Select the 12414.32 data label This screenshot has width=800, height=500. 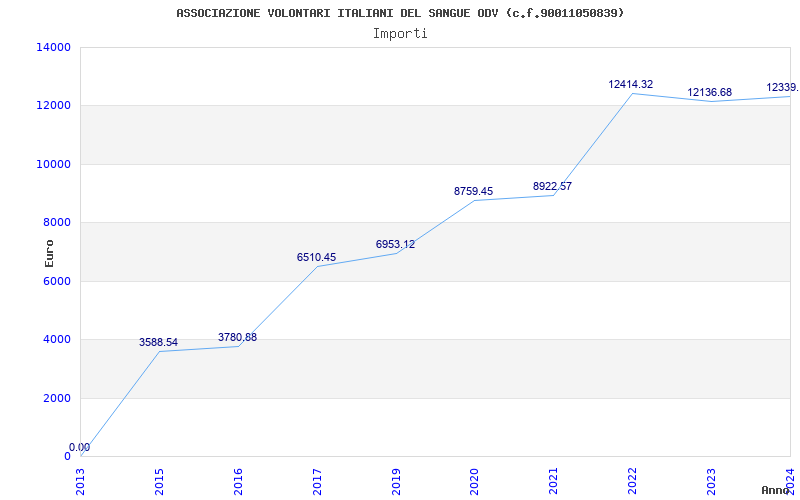click(631, 84)
